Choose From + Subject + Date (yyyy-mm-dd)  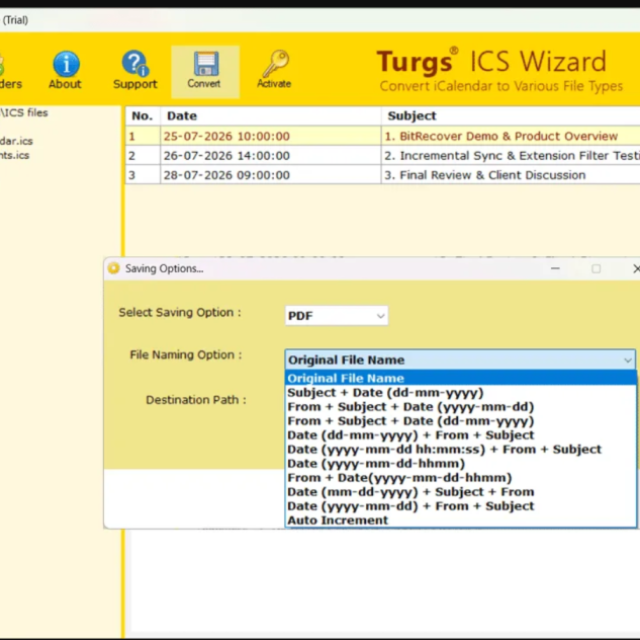[x=461, y=407]
